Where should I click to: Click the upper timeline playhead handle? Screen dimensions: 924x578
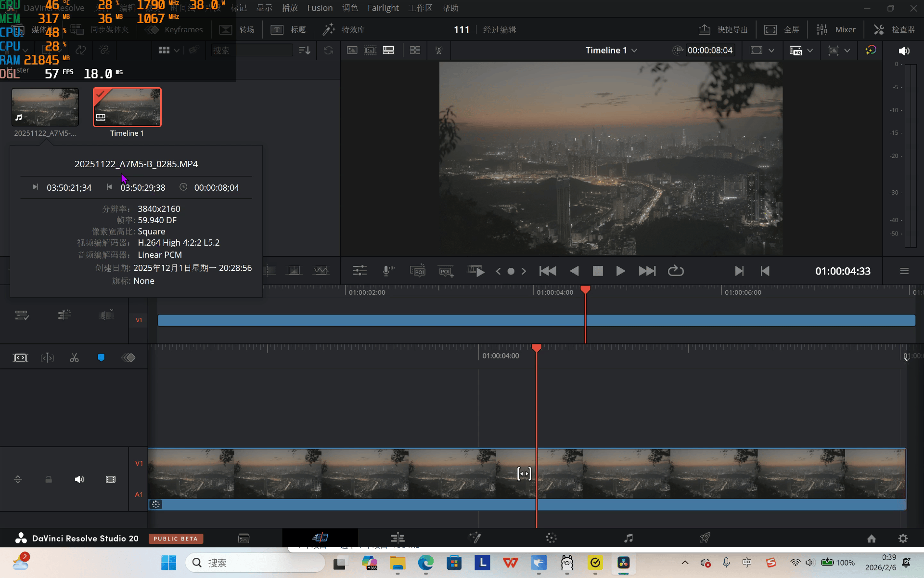click(585, 289)
